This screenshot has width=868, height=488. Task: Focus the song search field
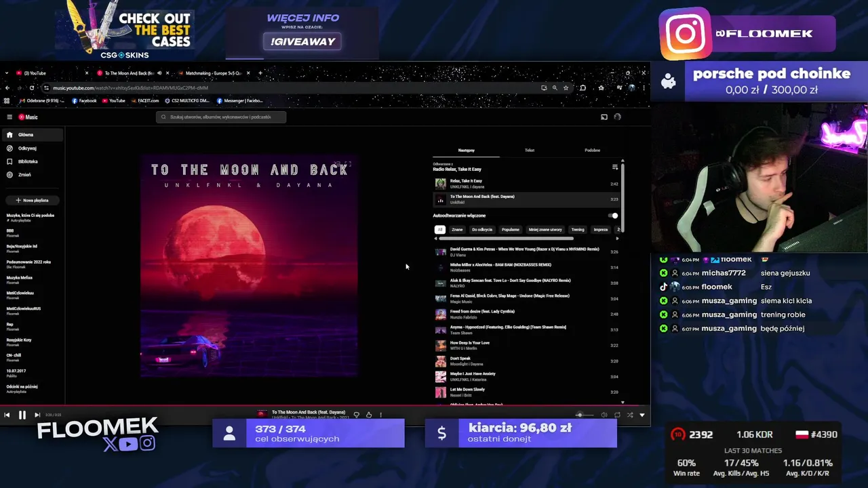(x=221, y=117)
